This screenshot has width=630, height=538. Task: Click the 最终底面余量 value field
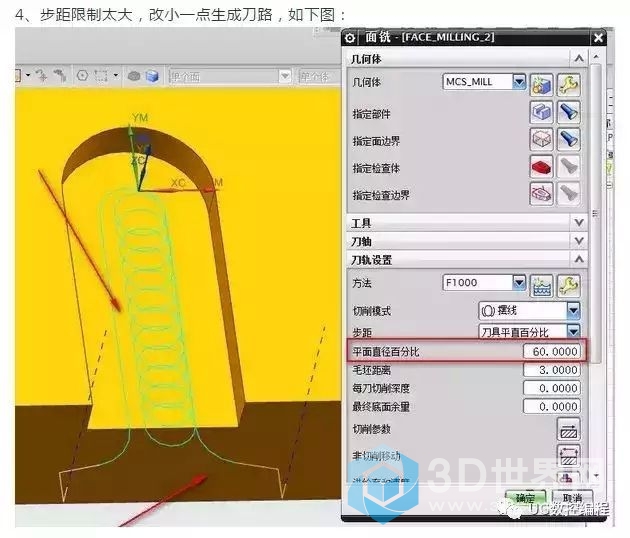click(x=552, y=407)
